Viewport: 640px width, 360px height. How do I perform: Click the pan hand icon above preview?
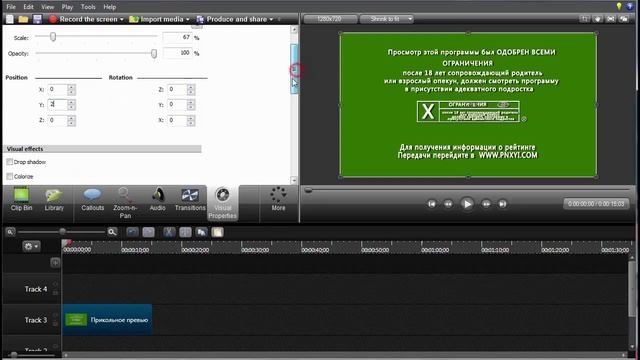click(598, 19)
